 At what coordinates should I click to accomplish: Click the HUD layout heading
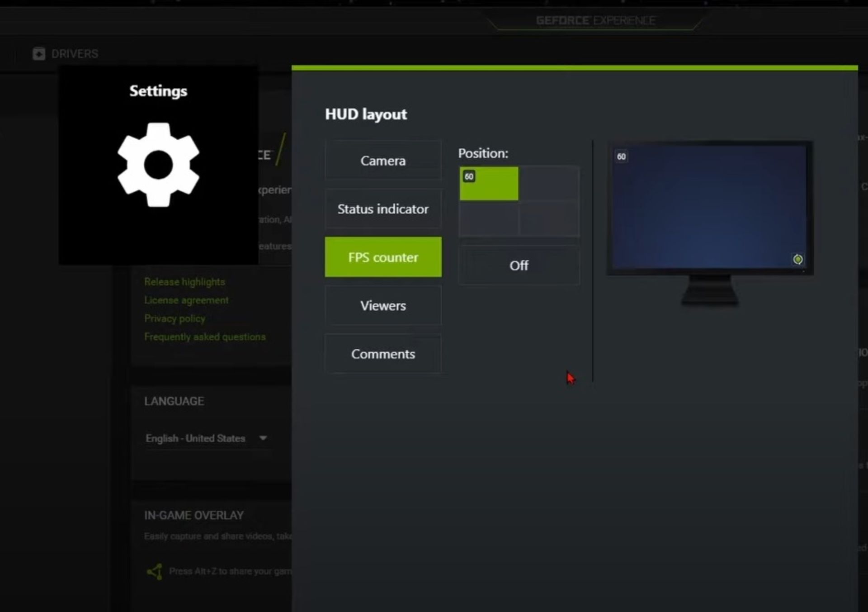coord(366,114)
